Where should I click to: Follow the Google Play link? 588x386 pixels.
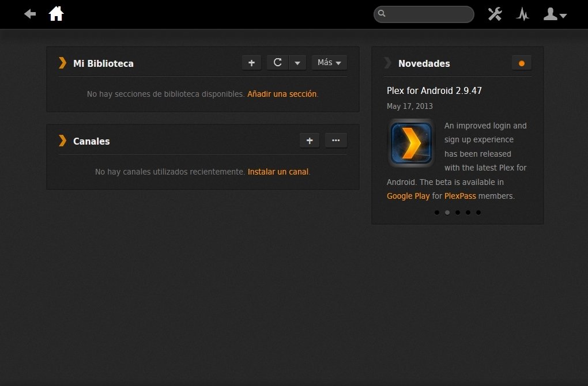pos(408,196)
